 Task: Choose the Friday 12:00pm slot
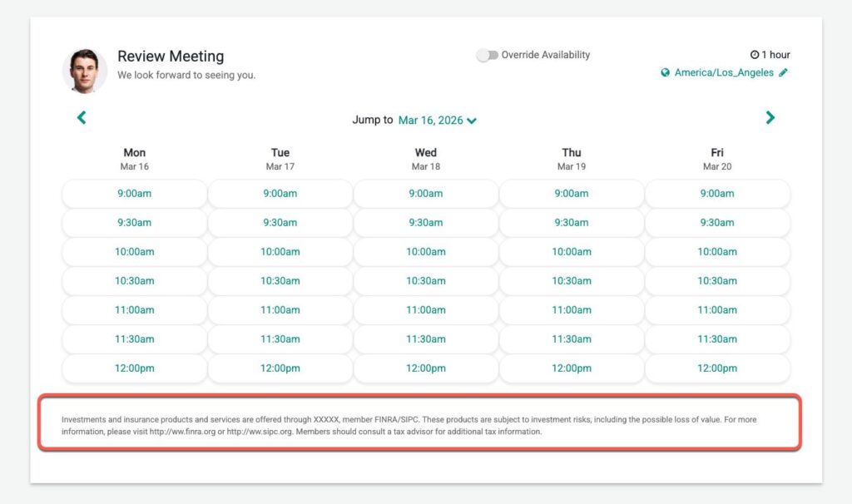click(x=717, y=368)
